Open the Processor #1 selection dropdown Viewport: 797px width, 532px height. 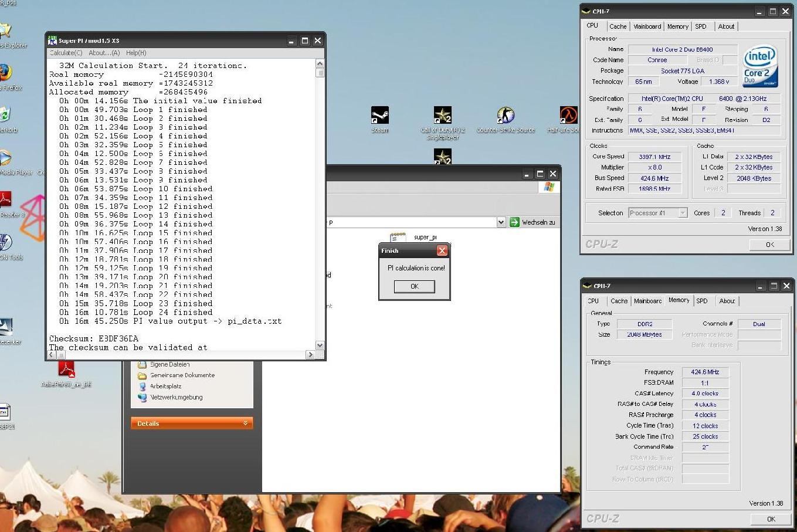[683, 213]
